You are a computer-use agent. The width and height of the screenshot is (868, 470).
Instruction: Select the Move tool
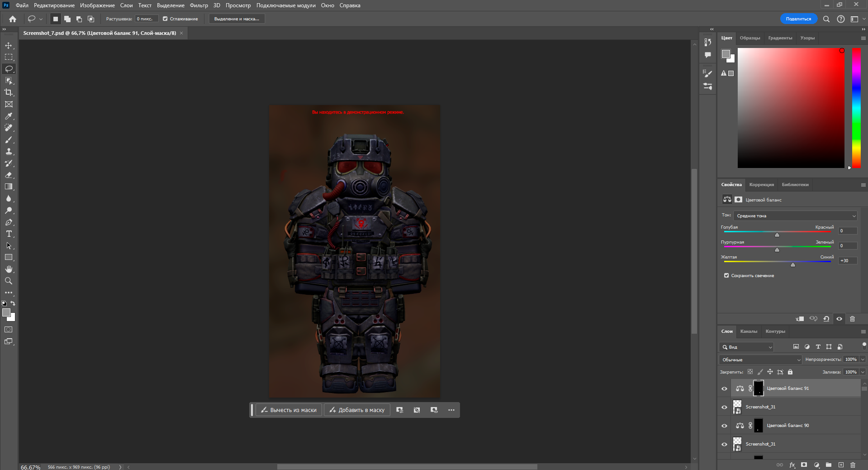[x=9, y=45]
